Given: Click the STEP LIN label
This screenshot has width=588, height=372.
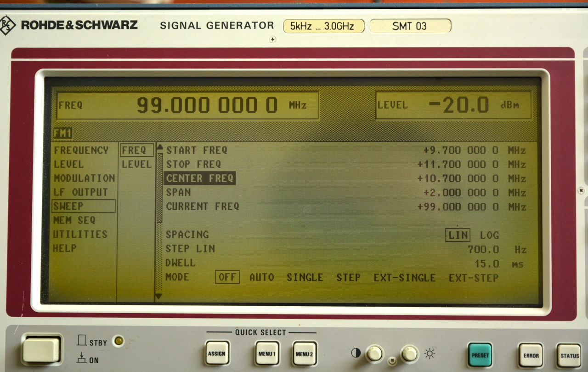Looking at the screenshot, I should pyautogui.click(x=190, y=249).
